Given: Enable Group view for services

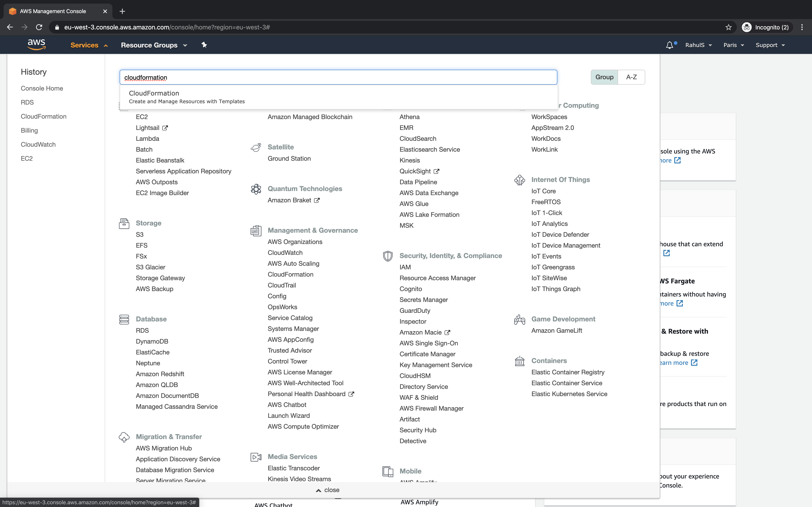Looking at the screenshot, I should coord(604,77).
